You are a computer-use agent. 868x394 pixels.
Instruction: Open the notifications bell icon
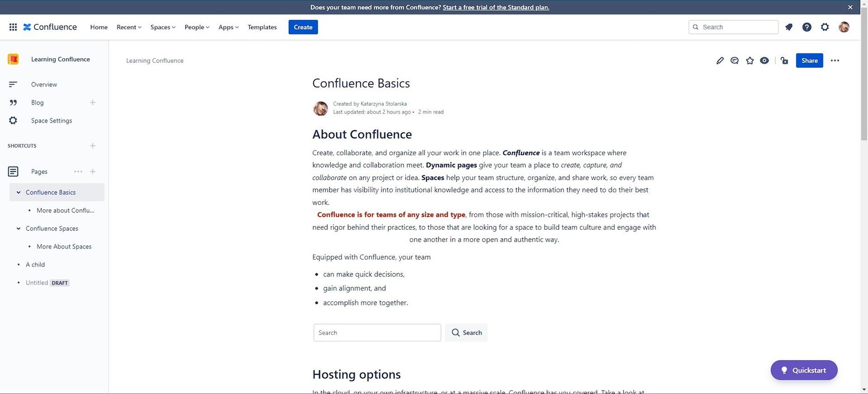[789, 27]
